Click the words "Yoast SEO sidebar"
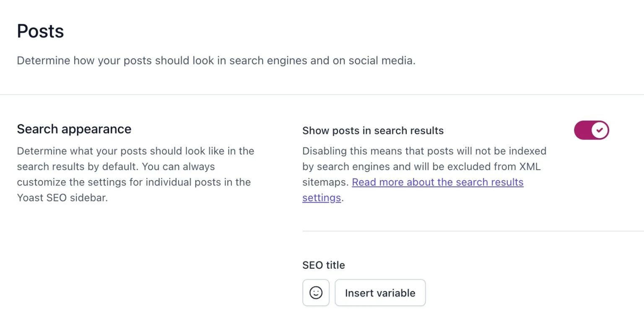Image resolution: width=644 pixels, height=309 pixels. [x=62, y=198]
